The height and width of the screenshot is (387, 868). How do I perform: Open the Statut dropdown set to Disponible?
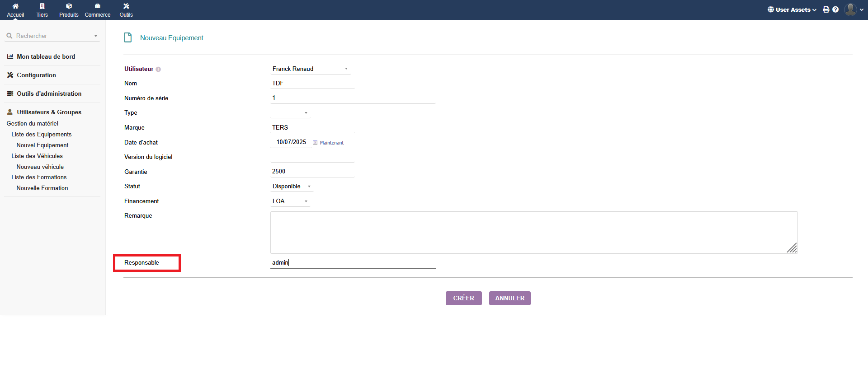tap(292, 187)
